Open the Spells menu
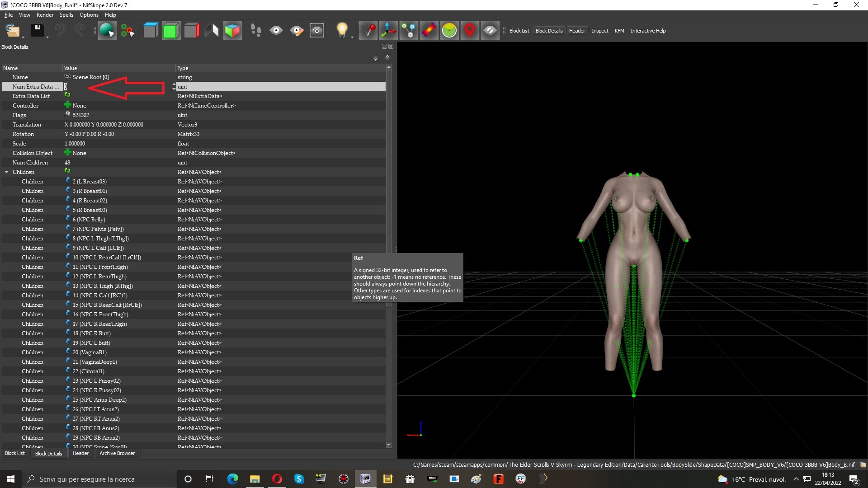 click(66, 15)
